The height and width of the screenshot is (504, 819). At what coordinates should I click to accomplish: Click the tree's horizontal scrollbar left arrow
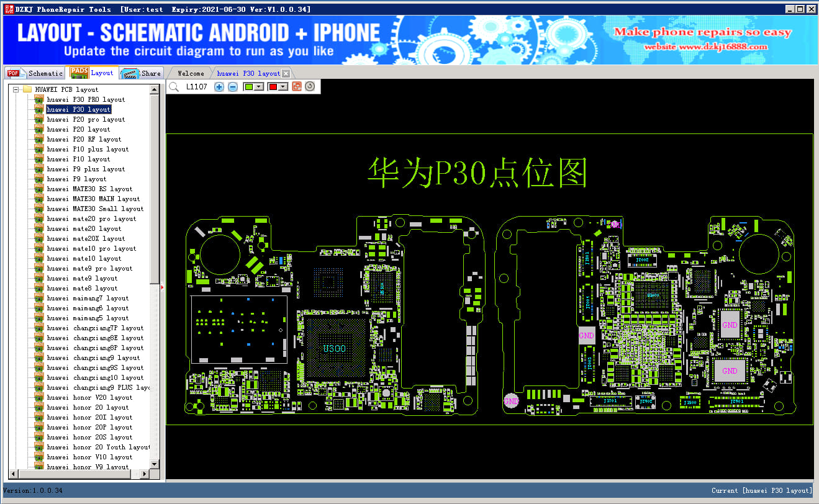click(14, 473)
